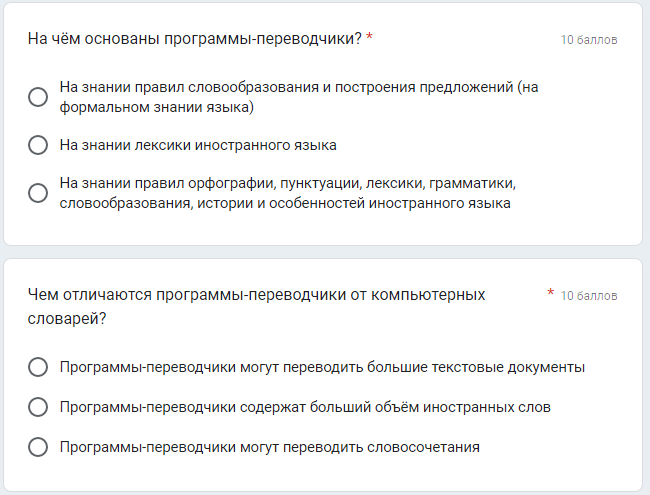
Task: Click red required asterisk of first question
Action: [370, 38]
